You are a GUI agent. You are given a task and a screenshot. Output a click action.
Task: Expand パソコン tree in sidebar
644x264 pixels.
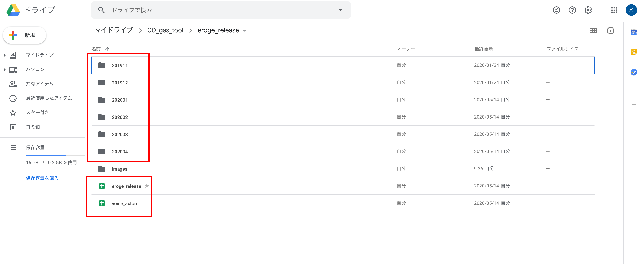point(5,70)
